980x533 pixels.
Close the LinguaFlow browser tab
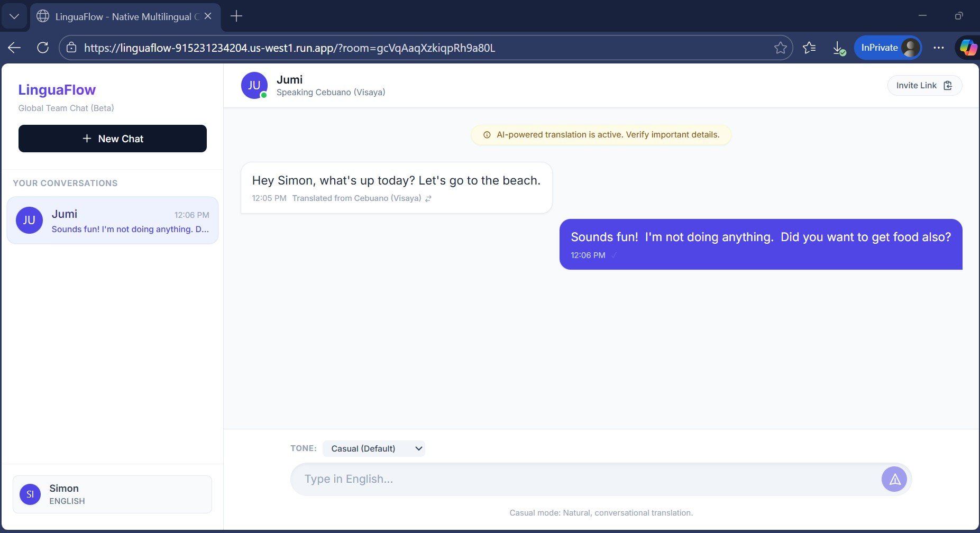[208, 16]
